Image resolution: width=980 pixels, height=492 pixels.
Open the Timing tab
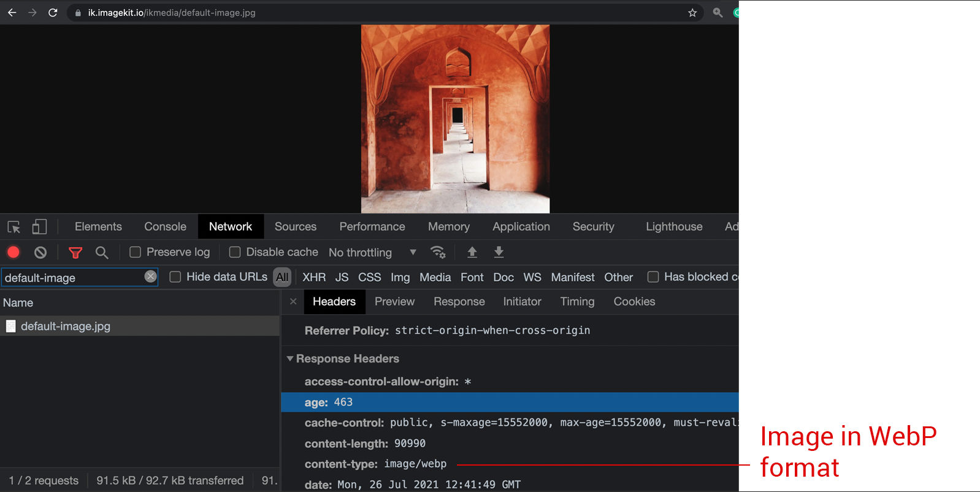[x=576, y=301]
